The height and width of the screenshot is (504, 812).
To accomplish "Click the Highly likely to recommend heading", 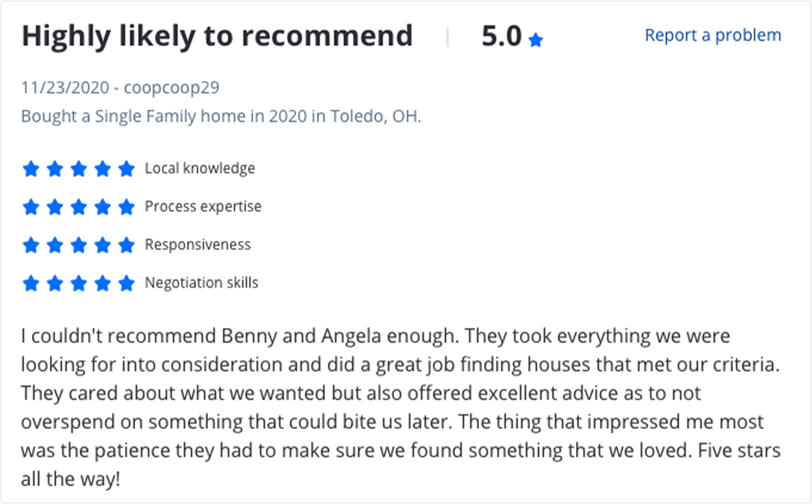I will [x=217, y=36].
